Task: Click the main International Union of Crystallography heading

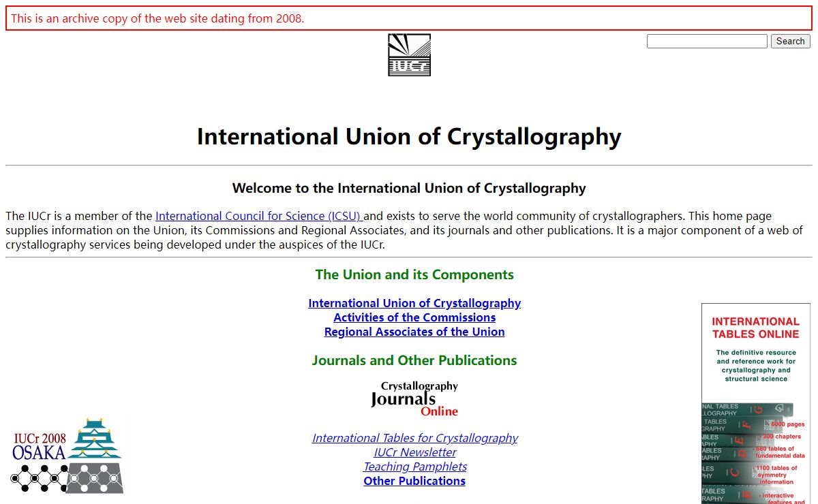Action: [409, 136]
